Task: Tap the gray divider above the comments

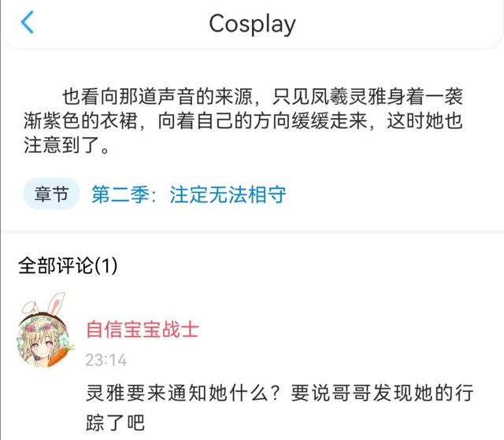Action: coord(252,231)
